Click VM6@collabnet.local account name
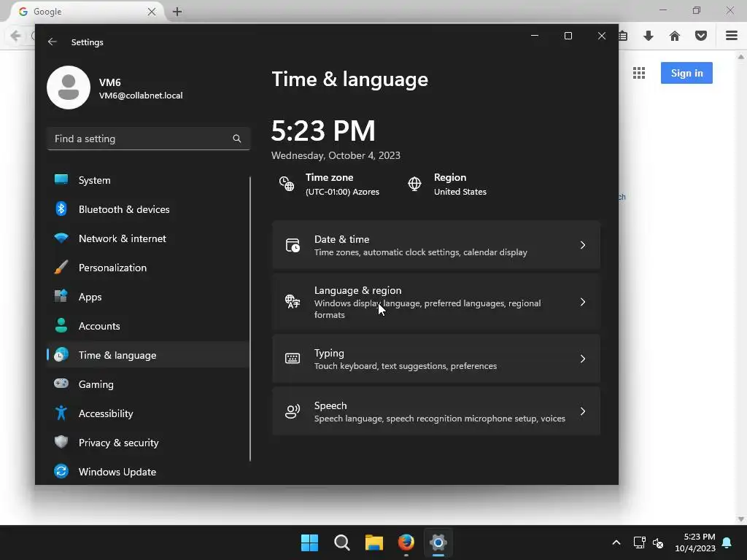747x560 pixels. pyautogui.click(x=141, y=96)
